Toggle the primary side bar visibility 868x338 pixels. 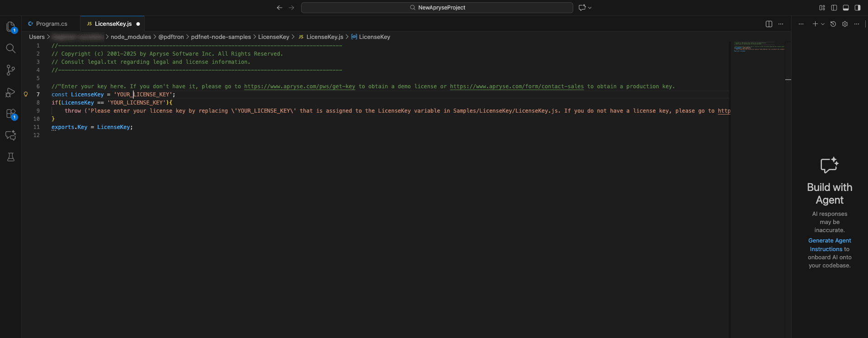(x=834, y=8)
